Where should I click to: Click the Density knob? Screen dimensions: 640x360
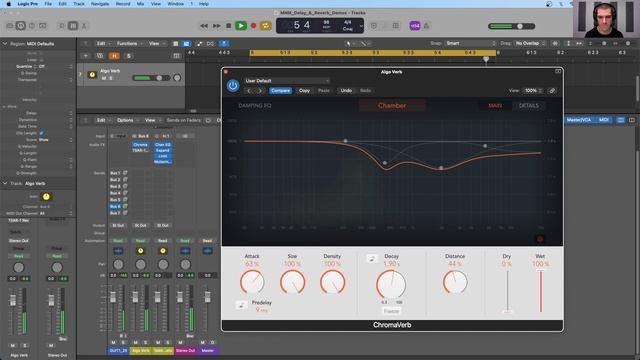point(332,282)
